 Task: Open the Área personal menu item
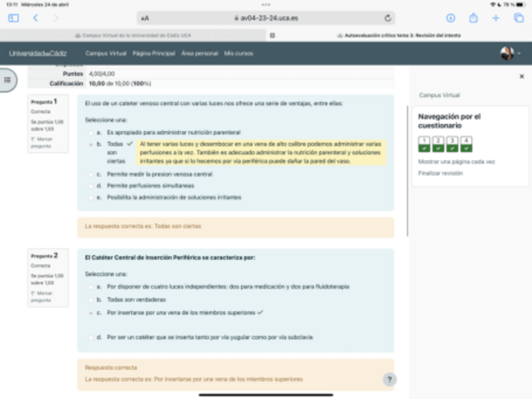199,53
